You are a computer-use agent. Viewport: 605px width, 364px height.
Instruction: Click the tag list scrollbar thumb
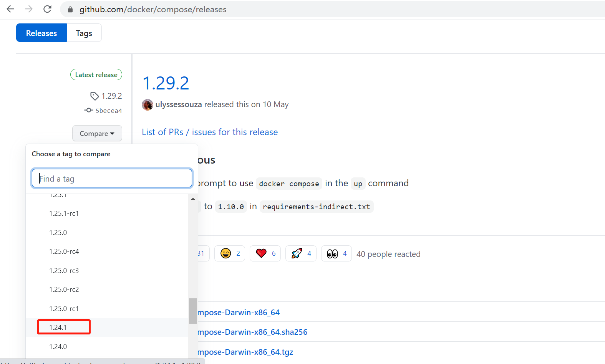tap(193, 311)
